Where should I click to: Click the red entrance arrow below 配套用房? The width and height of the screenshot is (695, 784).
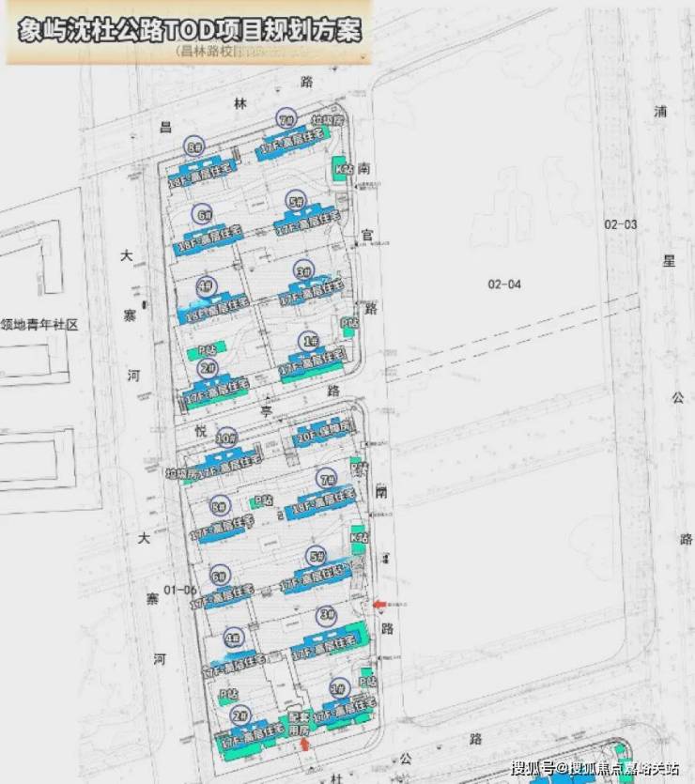pyautogui.click(x=304, y=744)
